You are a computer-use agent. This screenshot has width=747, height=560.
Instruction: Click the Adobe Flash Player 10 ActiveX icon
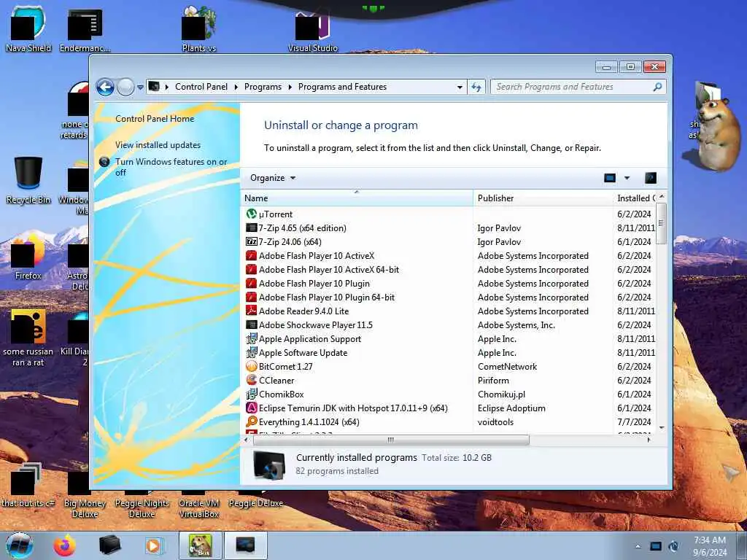click(x=251, y=256)
